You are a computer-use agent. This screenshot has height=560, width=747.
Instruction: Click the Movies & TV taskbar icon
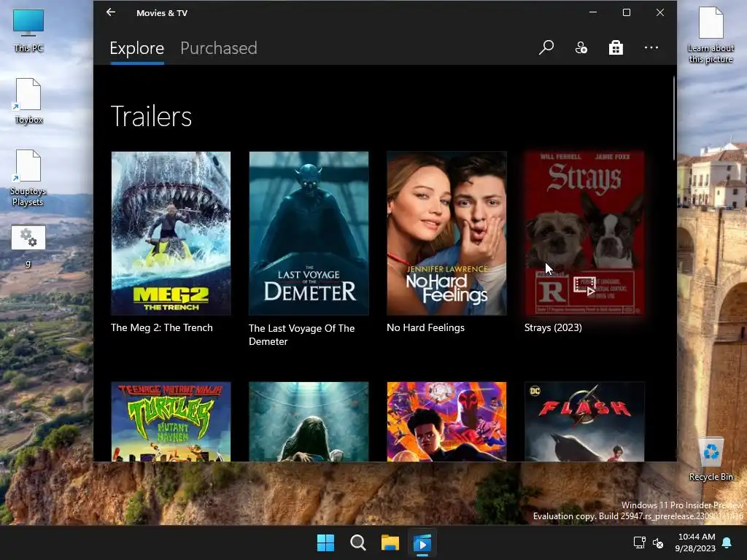[422, 542]
